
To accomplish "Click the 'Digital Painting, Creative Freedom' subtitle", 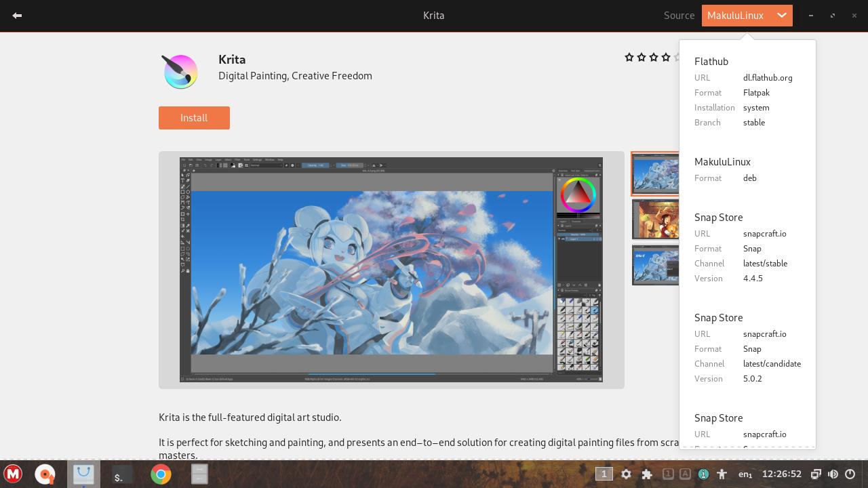I will coord(295,75).
